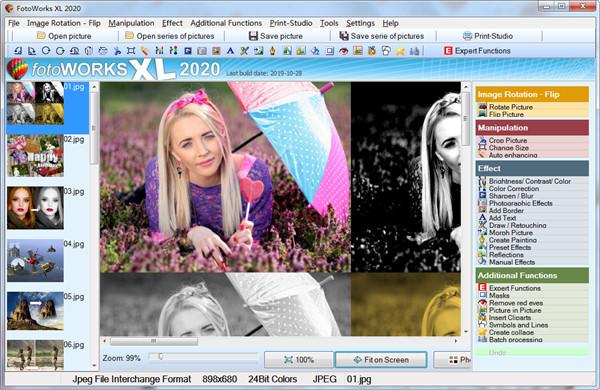Click the Open picture folder icon

(41, 36)
